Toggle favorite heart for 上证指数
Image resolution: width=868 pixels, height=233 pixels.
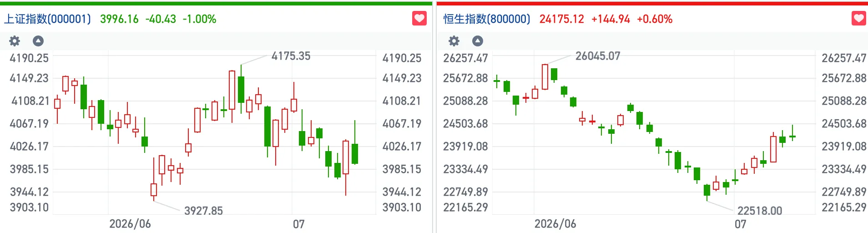[x=419, y=19]
